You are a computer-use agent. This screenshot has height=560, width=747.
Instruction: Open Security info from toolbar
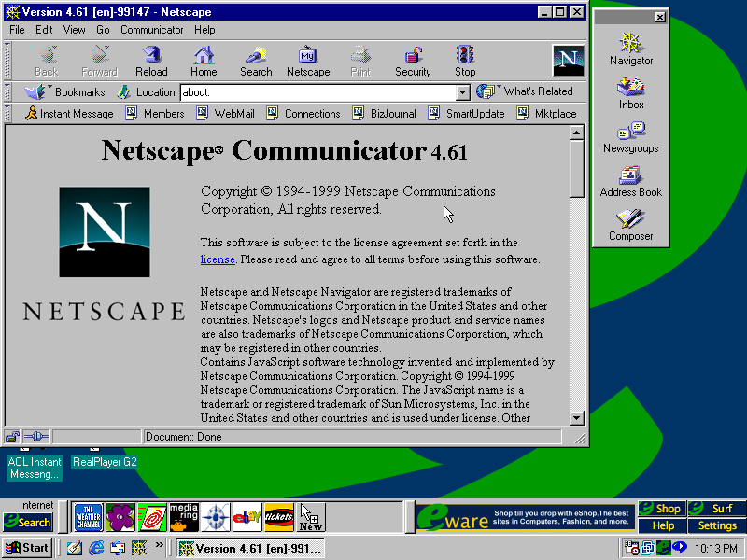(413, 62)
